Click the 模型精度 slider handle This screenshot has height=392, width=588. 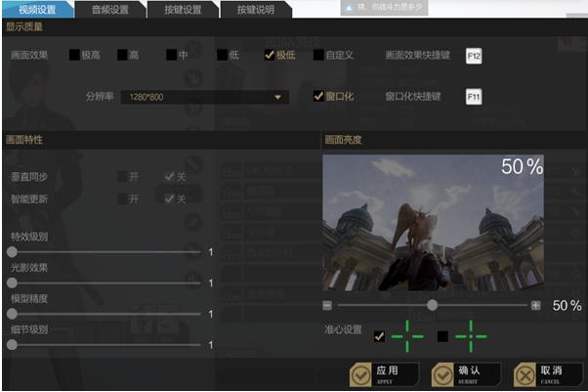[12, 314]
